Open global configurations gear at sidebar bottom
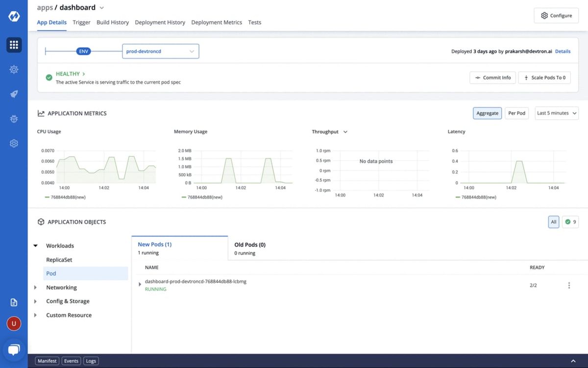 pyautogui.click(x=14, y=143)
